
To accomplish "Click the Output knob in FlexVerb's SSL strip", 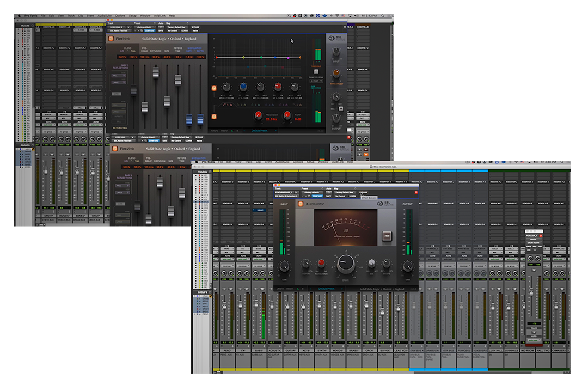I will (x=336, y=119).
